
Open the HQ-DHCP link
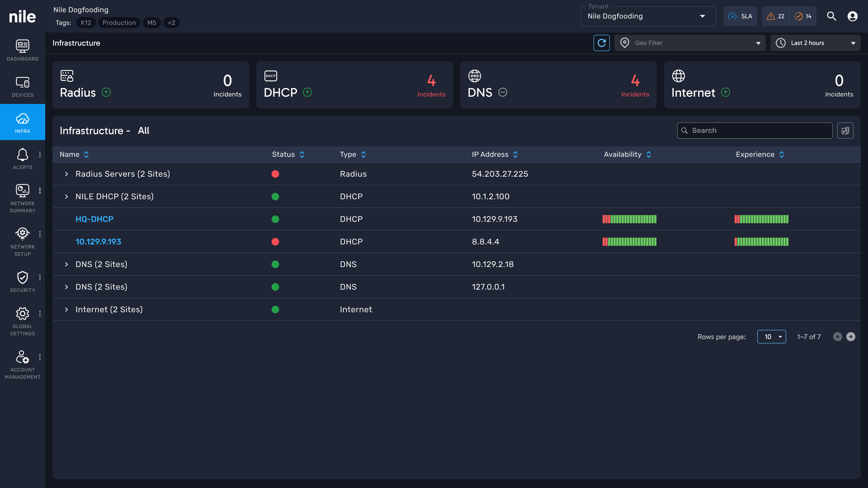pyautogui.click(x=94, y=219)
